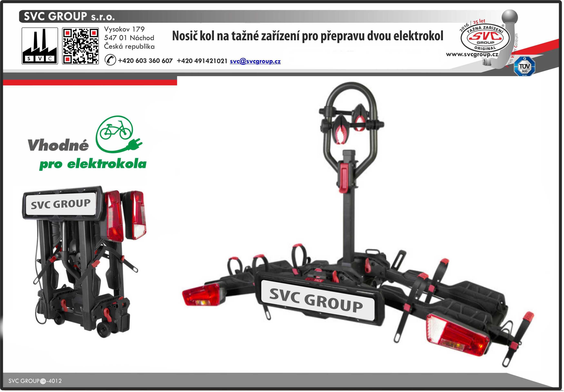Click the TÜV SÜD certification badge

[x=524, y=66]
